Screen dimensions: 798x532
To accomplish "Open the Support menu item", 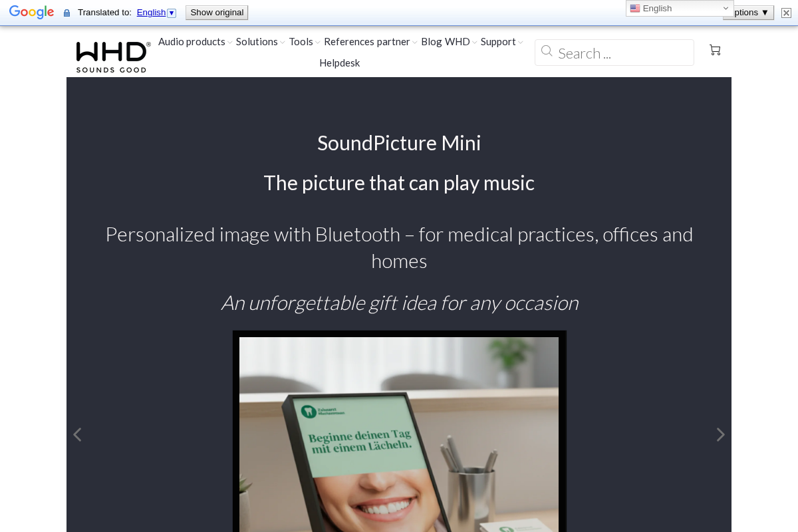I will pos(498,41).
